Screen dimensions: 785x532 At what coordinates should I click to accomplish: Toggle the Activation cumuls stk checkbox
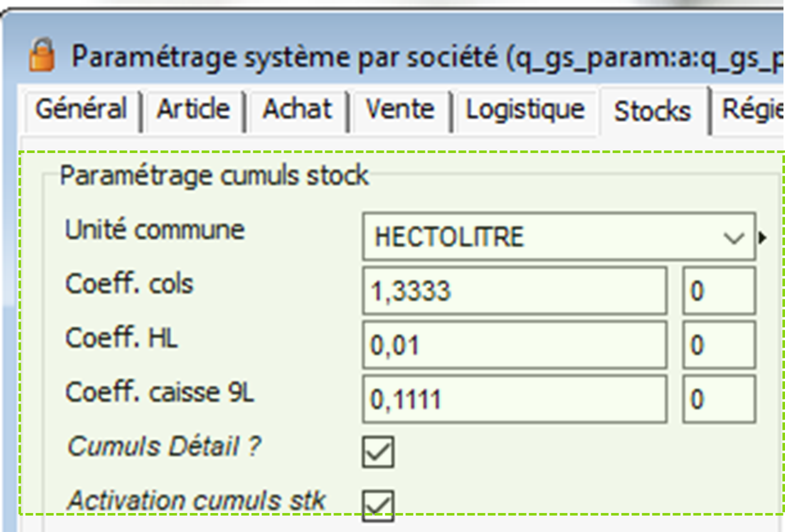(378, 505)
